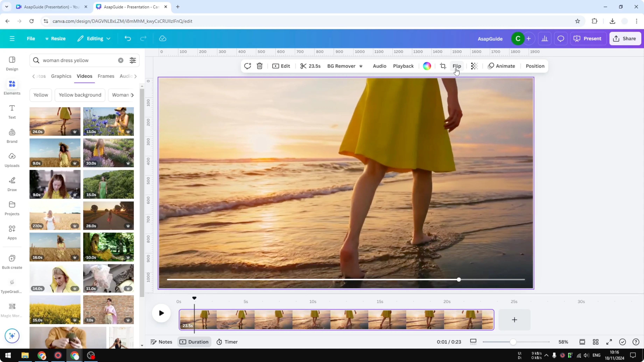The image size is (644, 362).
Task: Open the Projects panel
Action: 12,208
